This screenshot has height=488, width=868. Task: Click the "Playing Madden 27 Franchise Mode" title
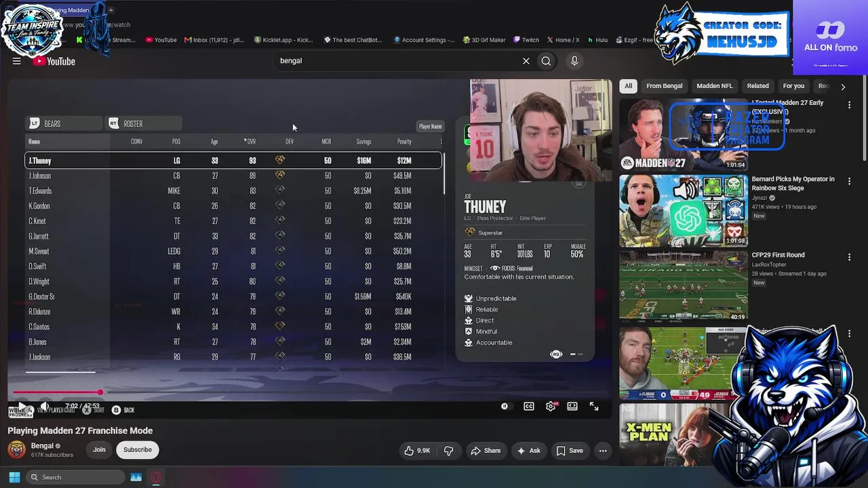pos(80,430)
